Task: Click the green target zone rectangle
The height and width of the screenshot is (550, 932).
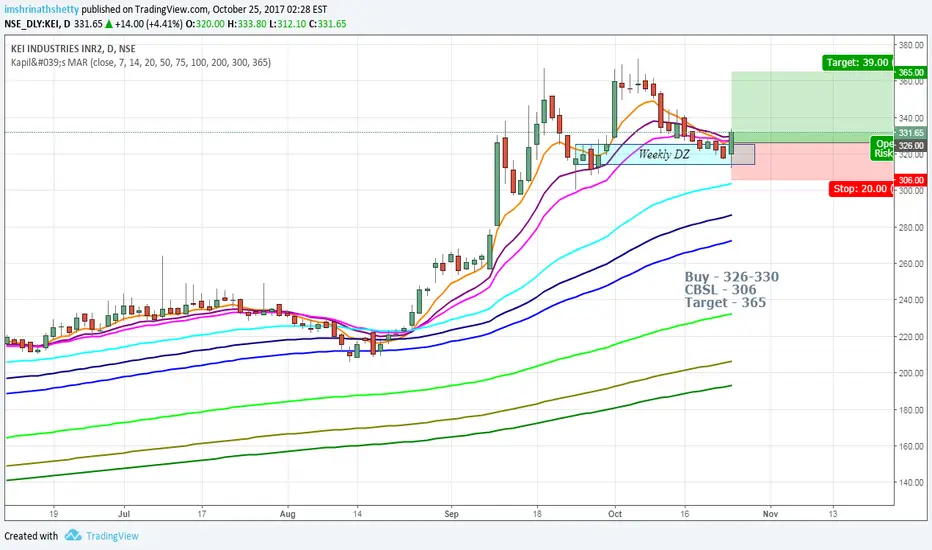Action: [x=812, y=107]
